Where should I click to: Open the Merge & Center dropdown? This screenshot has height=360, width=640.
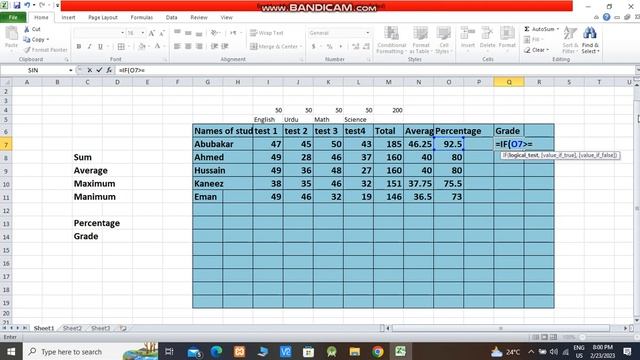301,47
